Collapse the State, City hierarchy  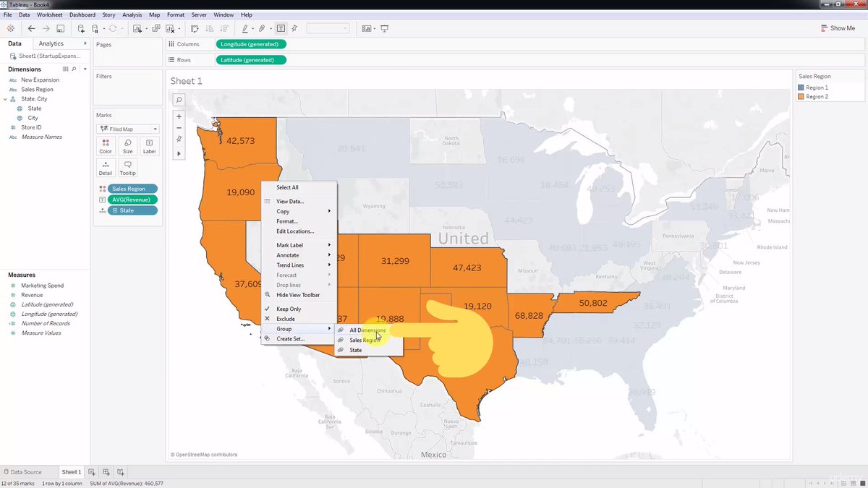pos(5,99)
